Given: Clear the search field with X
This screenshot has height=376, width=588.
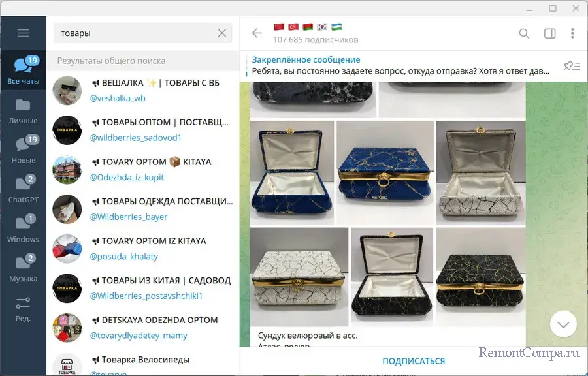Looking at the screenshot, I should point(222,33).
